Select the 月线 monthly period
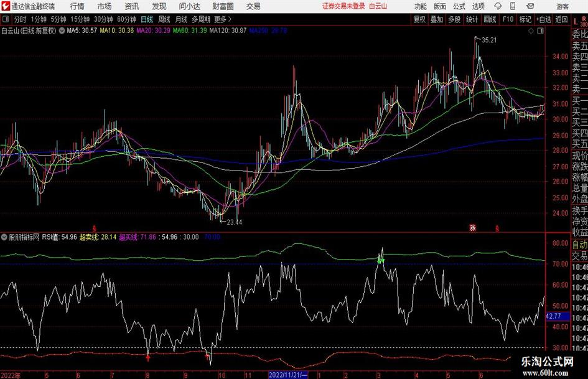This screenshot has height=379, width=588. [182, 19]
